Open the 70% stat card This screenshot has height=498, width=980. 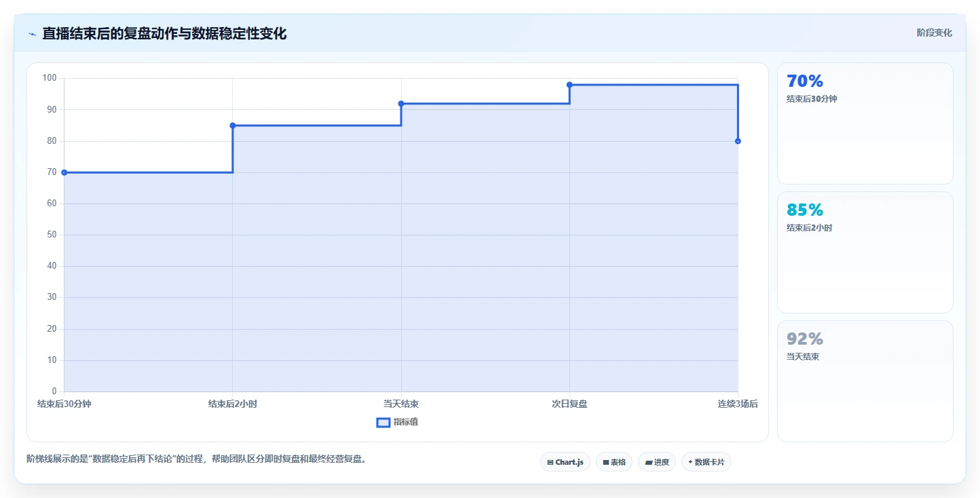(865, 123)
